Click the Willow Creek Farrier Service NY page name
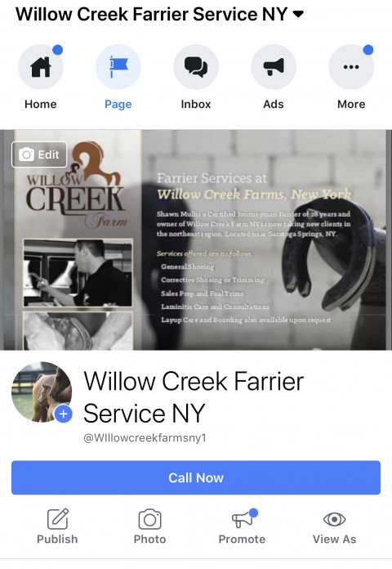Viewport: 392px width, 569px height. (194, 397)
